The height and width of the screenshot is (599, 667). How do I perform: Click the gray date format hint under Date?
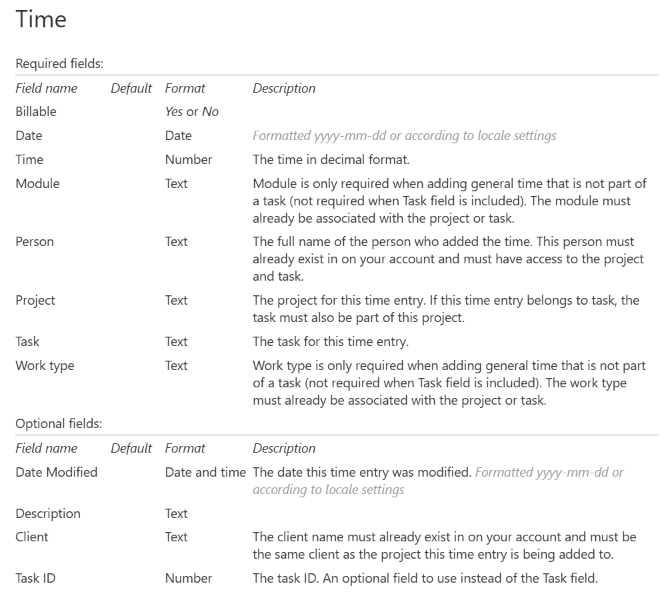404,136
